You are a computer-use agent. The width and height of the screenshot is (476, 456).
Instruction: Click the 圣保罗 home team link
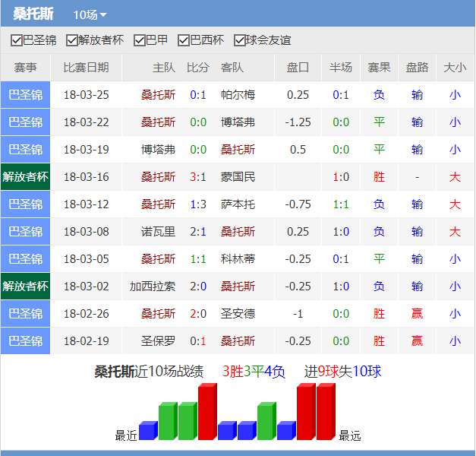(x=158, y=341)
